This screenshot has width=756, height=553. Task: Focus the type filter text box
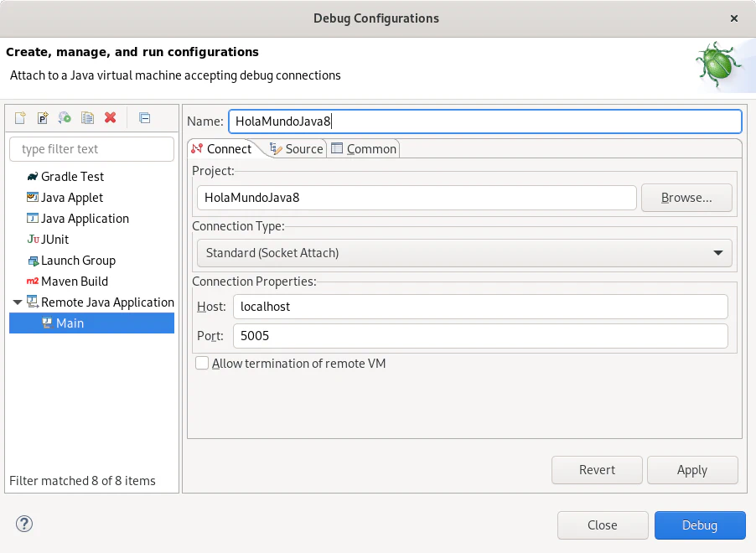(91, 149)
